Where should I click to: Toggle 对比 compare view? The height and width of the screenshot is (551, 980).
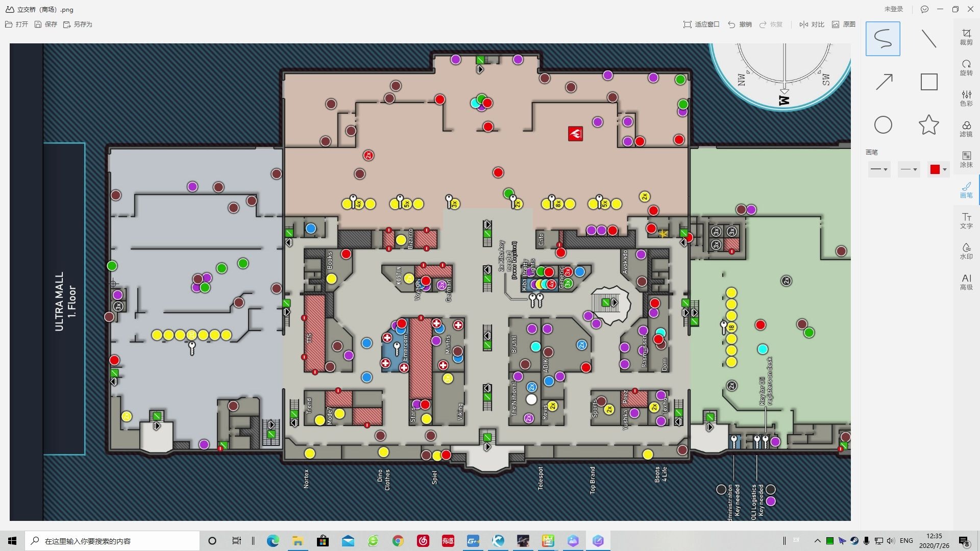pyautogui.click(x=812, y=24)
